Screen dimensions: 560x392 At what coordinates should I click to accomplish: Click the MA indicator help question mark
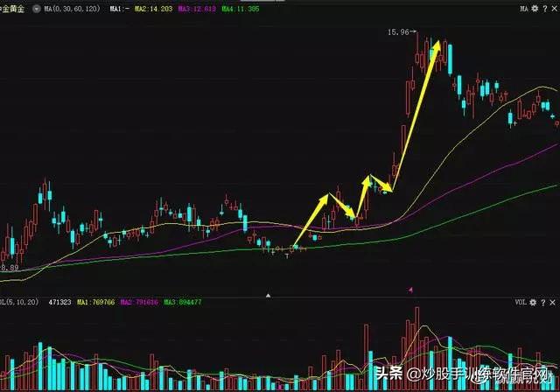coord(545,9)
